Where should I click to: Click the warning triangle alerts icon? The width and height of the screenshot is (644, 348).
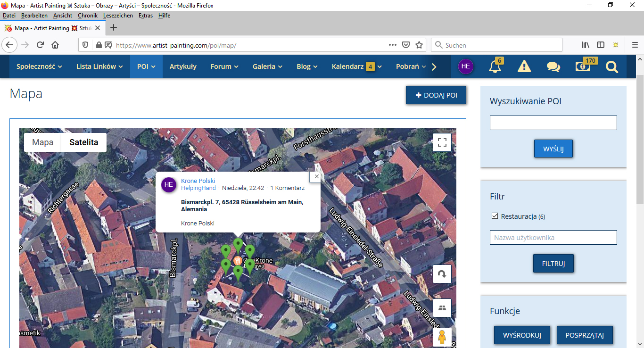(524, 66)
